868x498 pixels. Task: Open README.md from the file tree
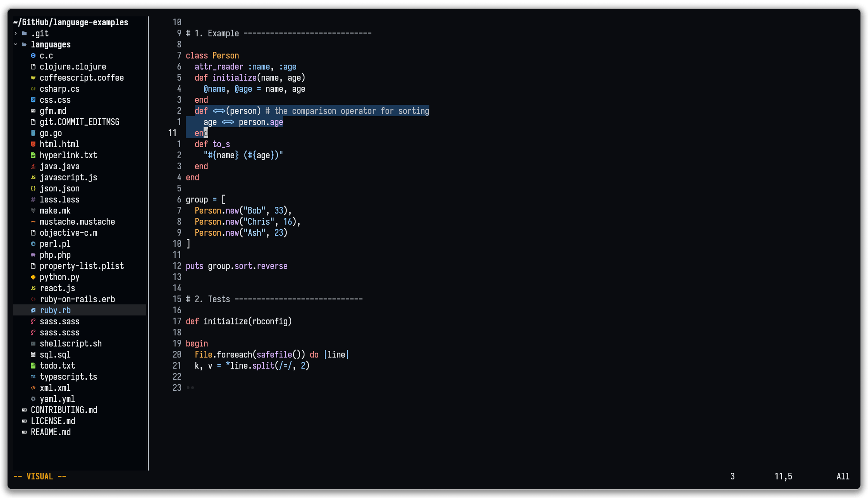coord(50,432)
